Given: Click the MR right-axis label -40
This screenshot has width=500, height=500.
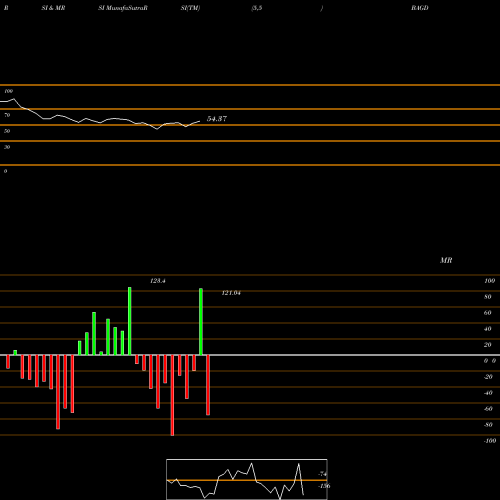Looking at the screenshot, I should point(488,393).
